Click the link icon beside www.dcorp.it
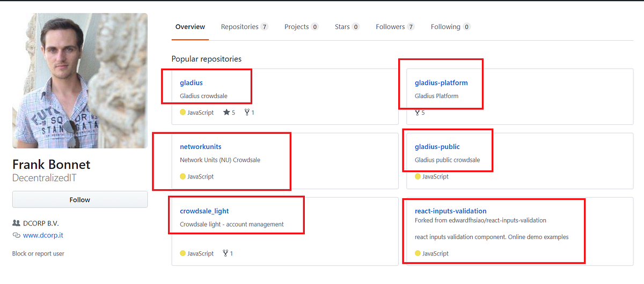Image resolution: width=644 pixels, height=284 pixels. coord(16,236)
